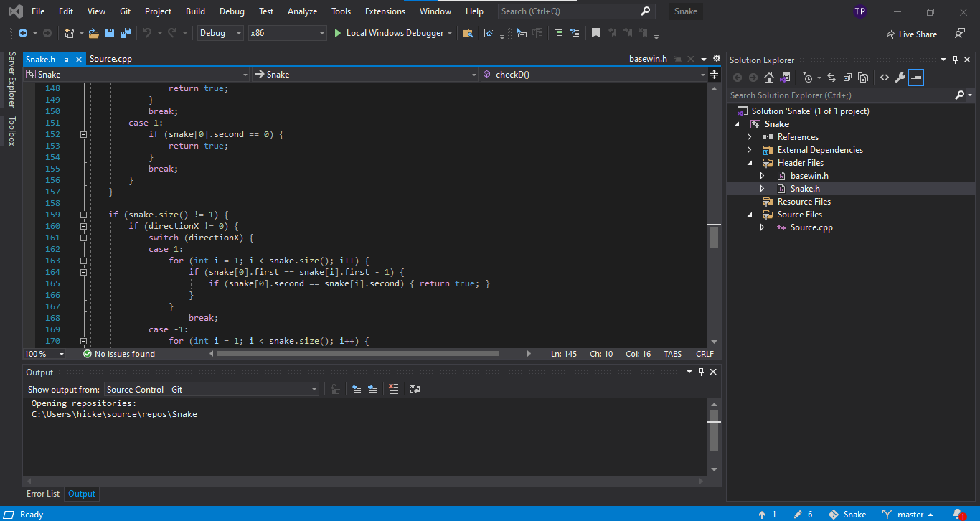Screen dimensions: 980x521
Task: Click the editor vertical scrollbar thumb
Action: pyautogui.click(x=714, y=237)
